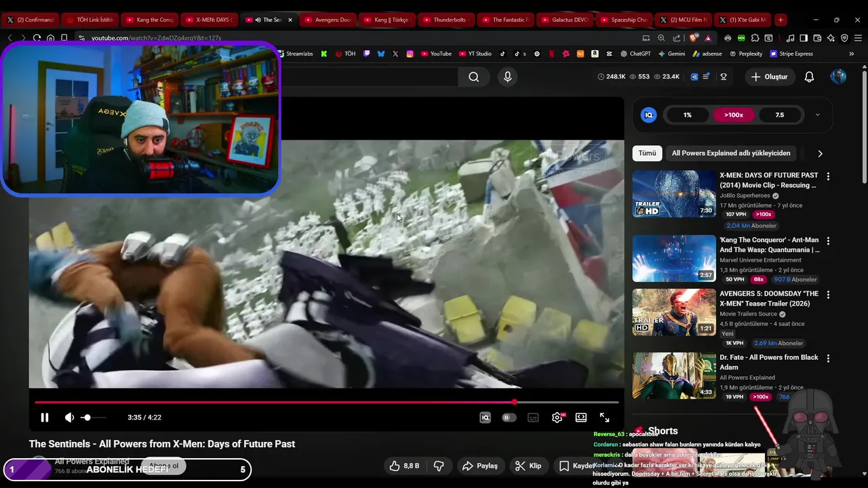Image resolution: width=868 pixels, height=488 pixels.
Task: Open the AVENGERS 5: DOOMSDAY teaser thumbnail
Action: (674, 312)
